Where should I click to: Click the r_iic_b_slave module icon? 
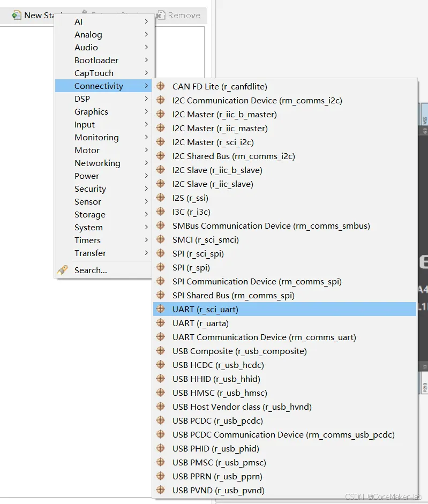pos(161,170)
